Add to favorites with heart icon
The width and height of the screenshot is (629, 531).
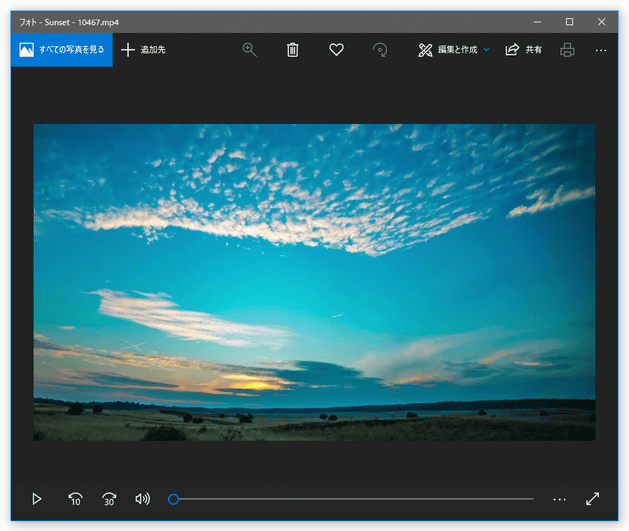[x=336, y=50]
